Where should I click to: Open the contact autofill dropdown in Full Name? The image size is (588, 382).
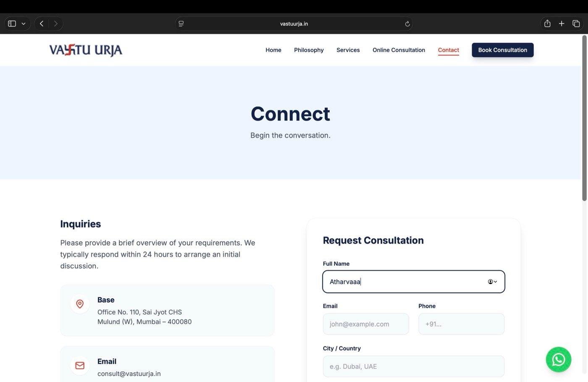tap(492, 282)
